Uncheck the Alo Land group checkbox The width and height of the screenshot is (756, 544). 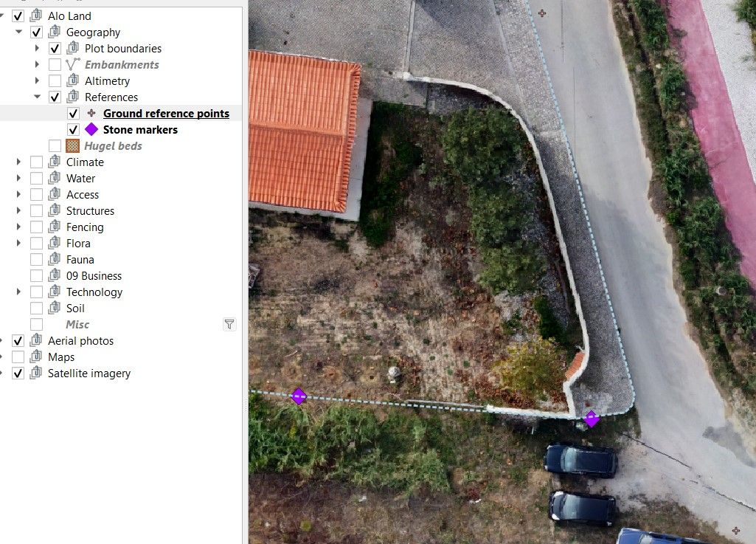tap(18, 16)
